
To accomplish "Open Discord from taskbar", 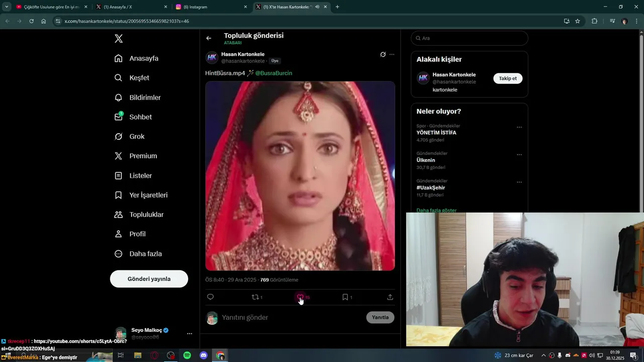I will pos(203,355).
